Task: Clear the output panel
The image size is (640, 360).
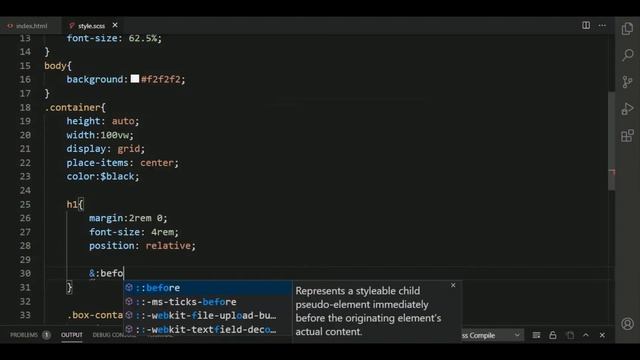Action: point(536,336)
